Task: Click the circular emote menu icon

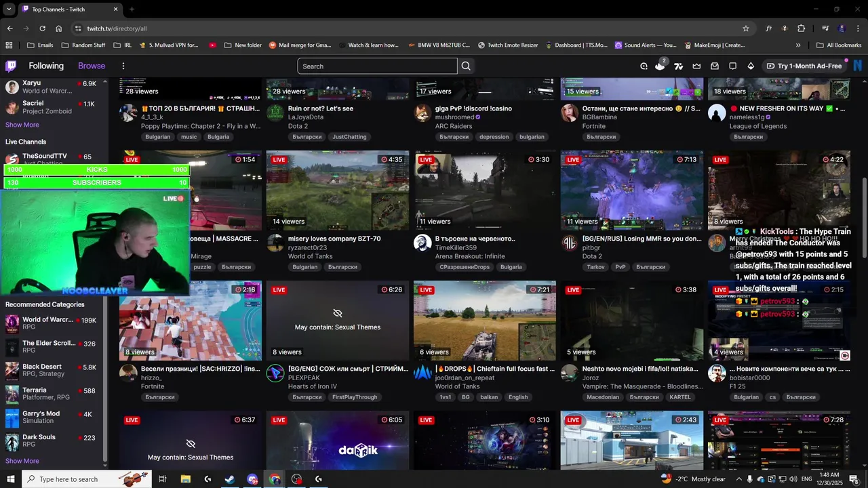Action: click(x=644, y=66)
